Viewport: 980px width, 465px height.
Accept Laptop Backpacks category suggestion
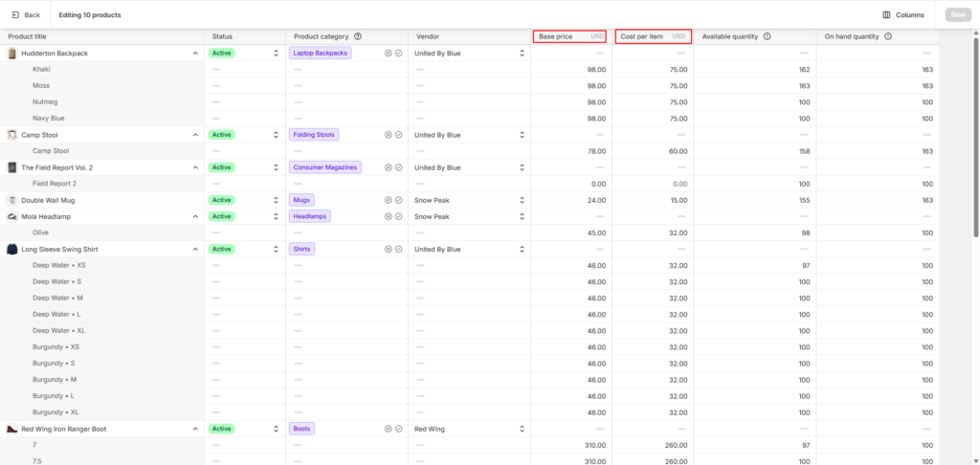click(399, 54)
